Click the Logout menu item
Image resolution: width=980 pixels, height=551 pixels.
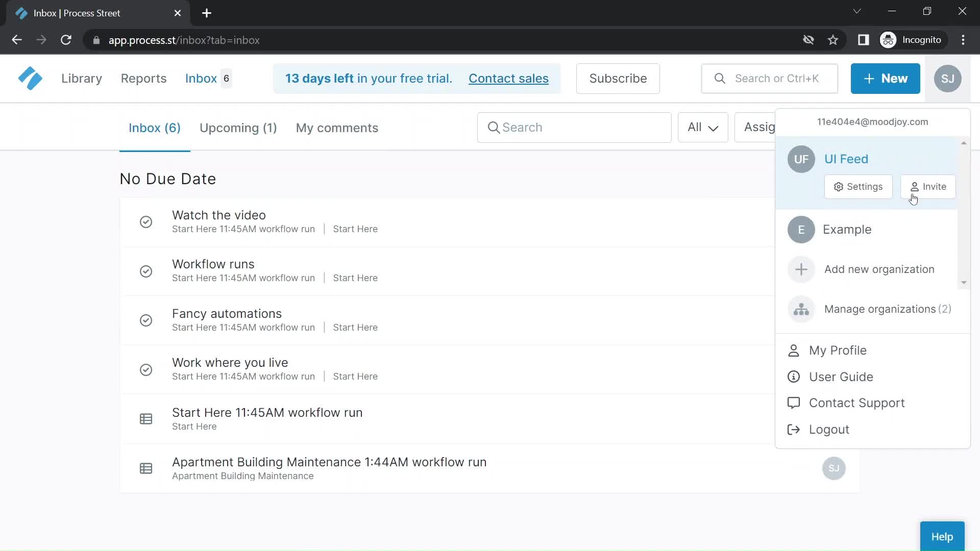[x=829, y=429]
